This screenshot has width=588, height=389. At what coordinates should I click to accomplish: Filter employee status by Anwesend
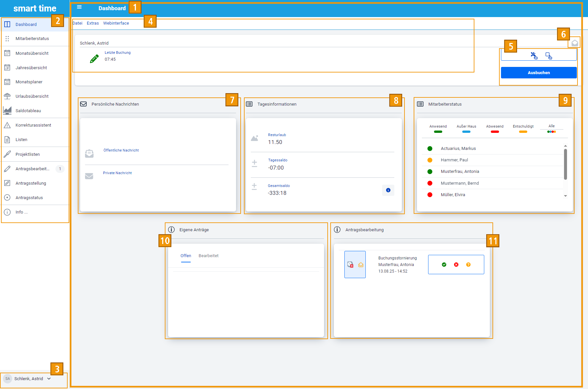tap(438, 128)
